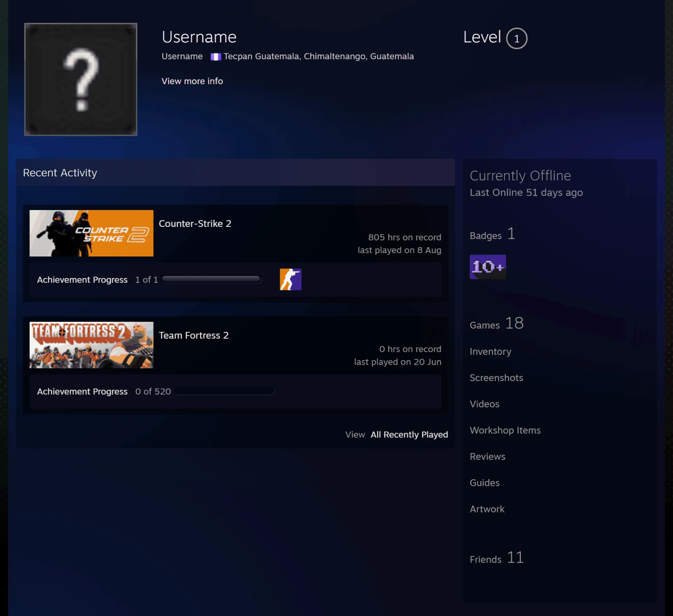673x616 pixels.
Task: Click Counter-Strike 2 achievement progress bar
Action: click(211, 279)
